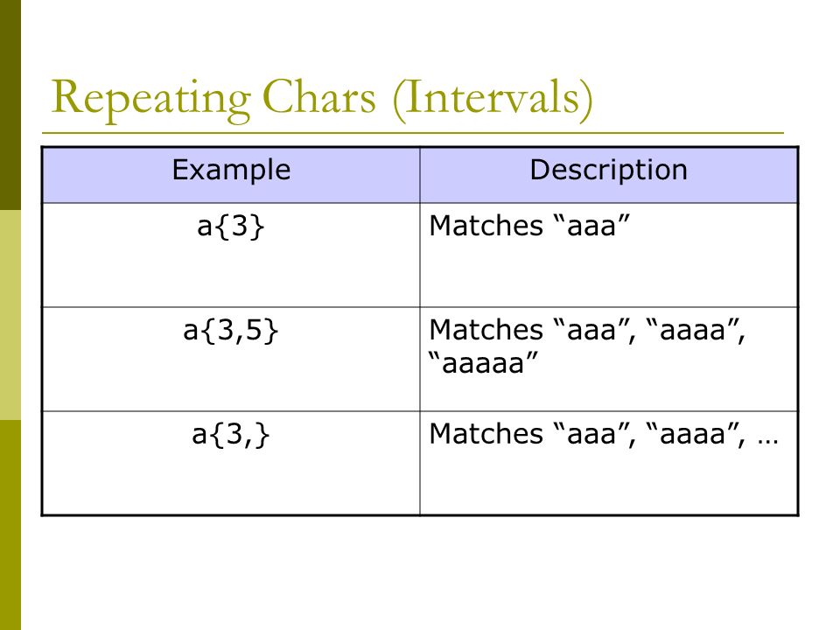Select the Matches "aaa" description text
This screenshot has height=630, width=840.
click(x=529, y=226)
